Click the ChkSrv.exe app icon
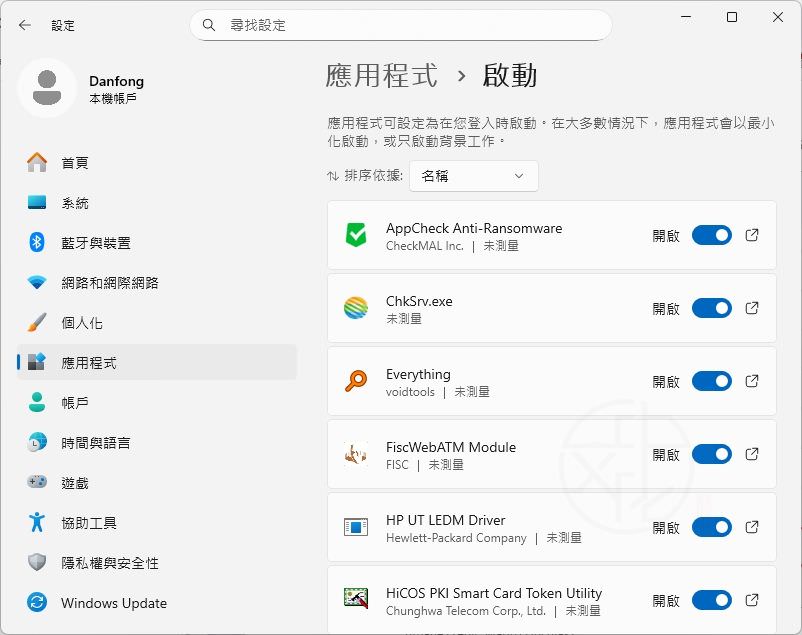Viewport: 802px width, 635px height. tap(356, 308)
